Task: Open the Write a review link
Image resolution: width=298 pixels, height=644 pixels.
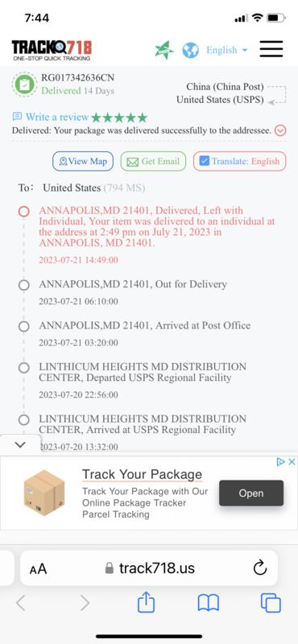Action: tap(51, 117)
